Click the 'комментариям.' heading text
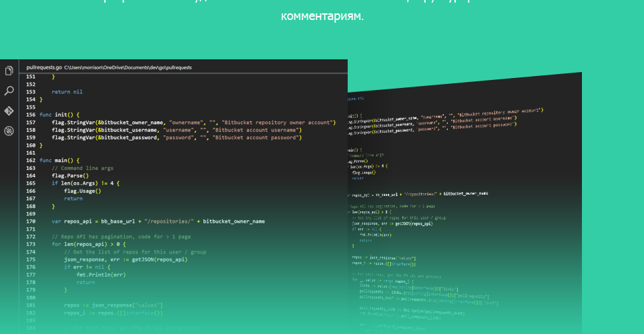Viewport: 644px width, 334px height. coord(322,17)
